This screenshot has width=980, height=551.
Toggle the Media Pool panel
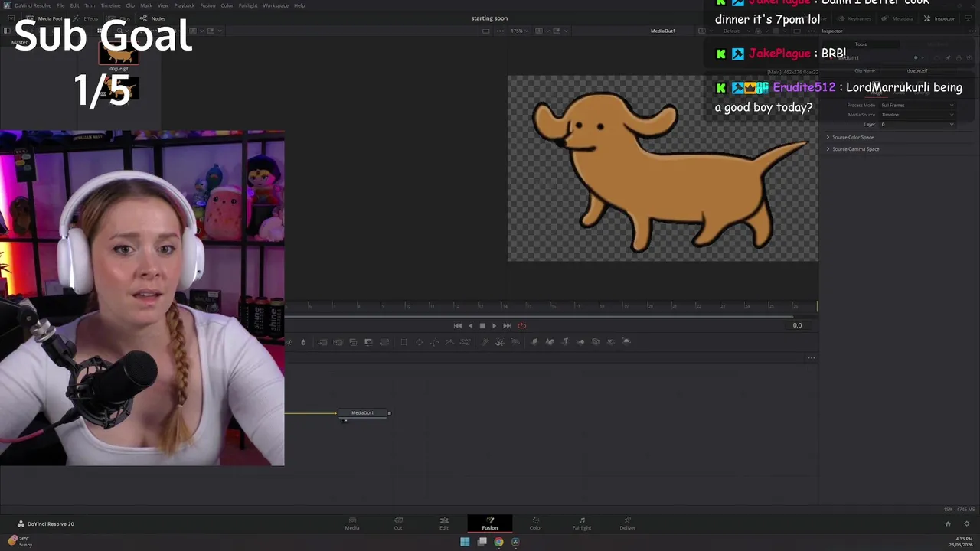44,18
